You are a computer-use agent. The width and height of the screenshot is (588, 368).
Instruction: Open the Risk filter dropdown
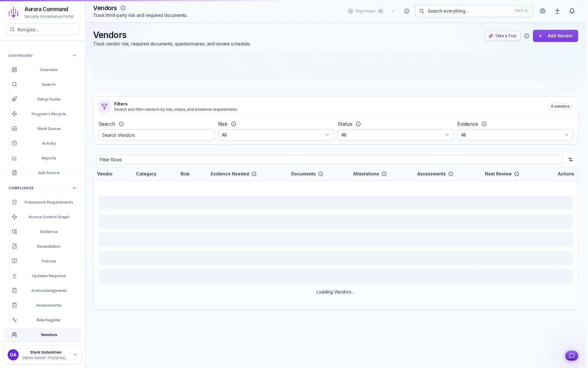click(x=275, y=135)
